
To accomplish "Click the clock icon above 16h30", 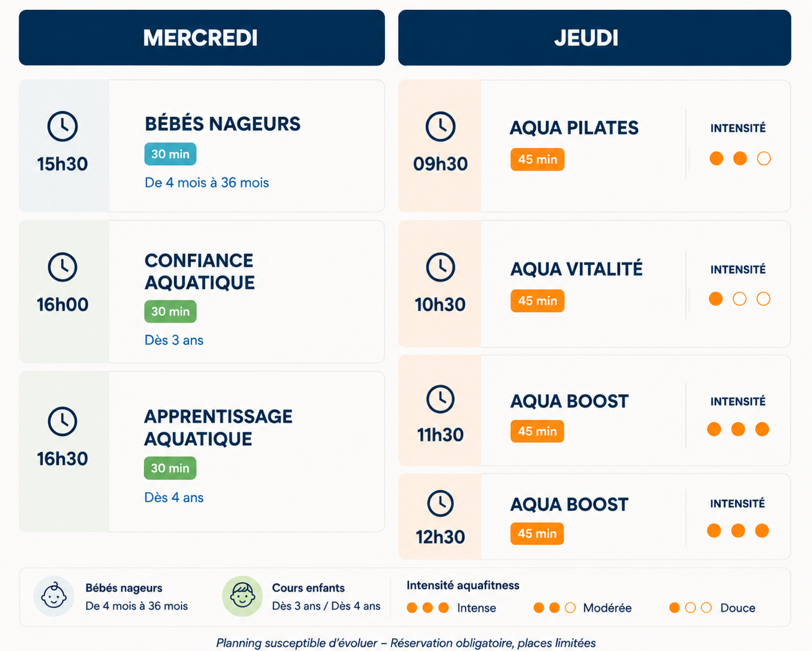I will click(63, 421).
